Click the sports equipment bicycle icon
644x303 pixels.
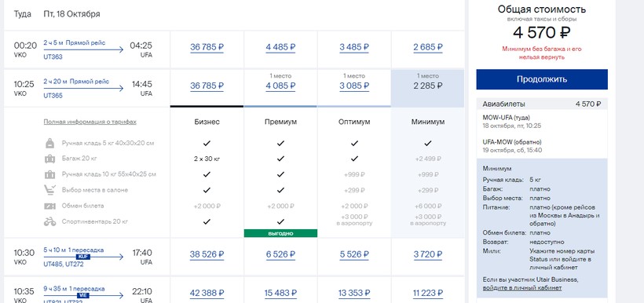pos(49,221)
